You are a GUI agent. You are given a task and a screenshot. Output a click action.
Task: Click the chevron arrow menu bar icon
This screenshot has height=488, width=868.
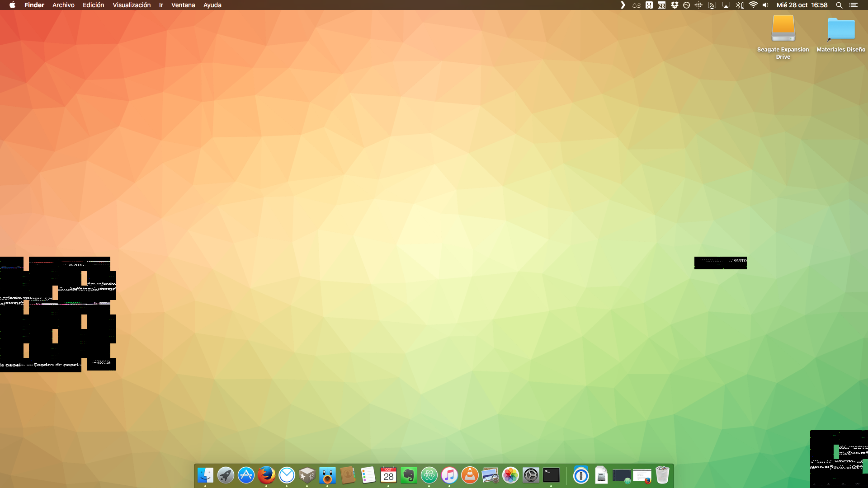(x=623, y=5)
